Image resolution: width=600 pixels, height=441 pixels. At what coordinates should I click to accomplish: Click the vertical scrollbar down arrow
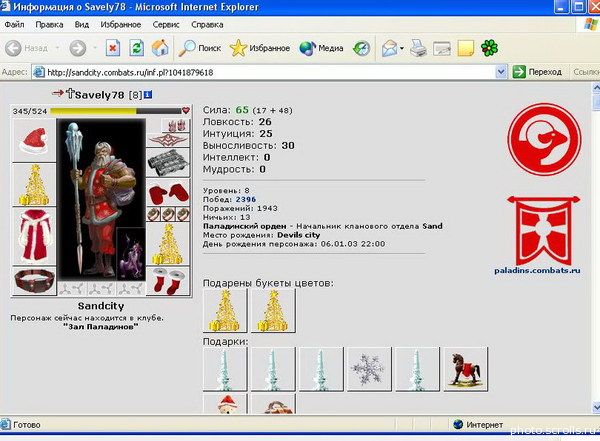pyautogui.click(x=596, y=406)
